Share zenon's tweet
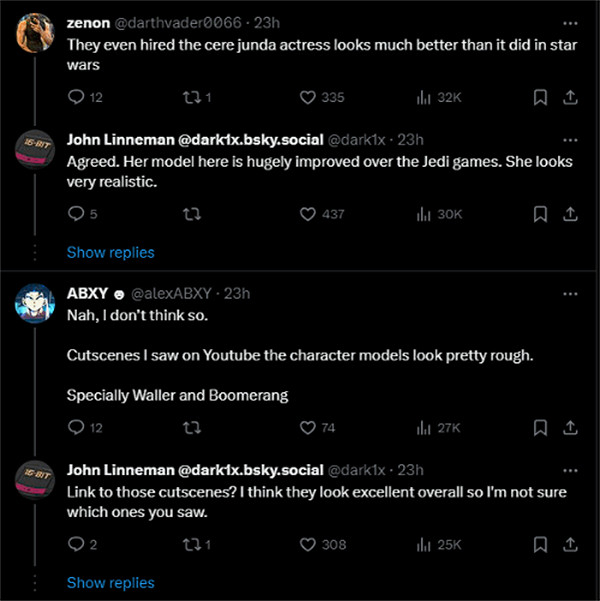The image size is (600, 601). 570,97
